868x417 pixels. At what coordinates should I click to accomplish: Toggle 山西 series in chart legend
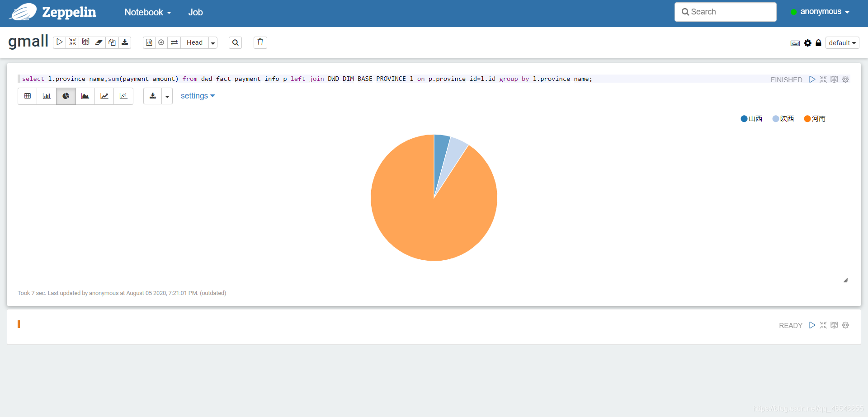pos(751,119)
